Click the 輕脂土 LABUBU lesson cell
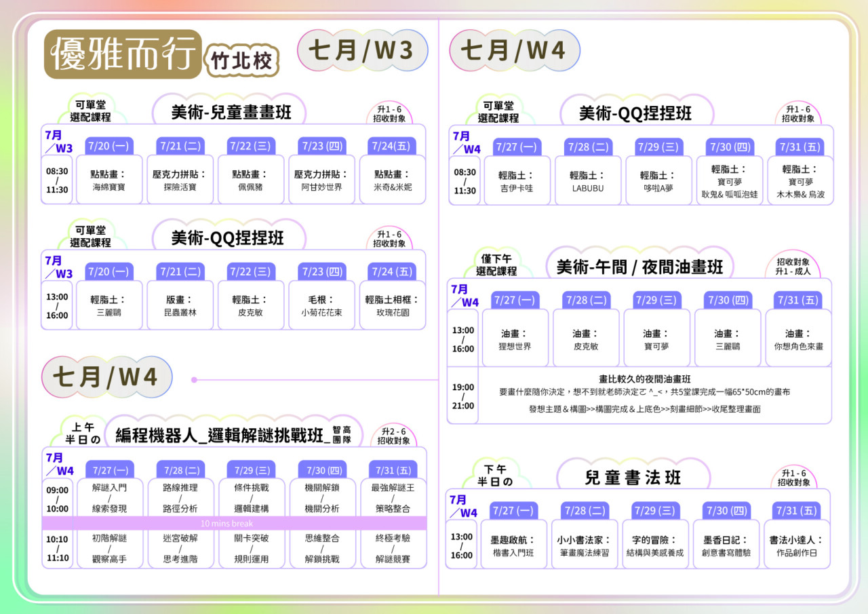Screen dimensions: 868x614 click(587, 181)
